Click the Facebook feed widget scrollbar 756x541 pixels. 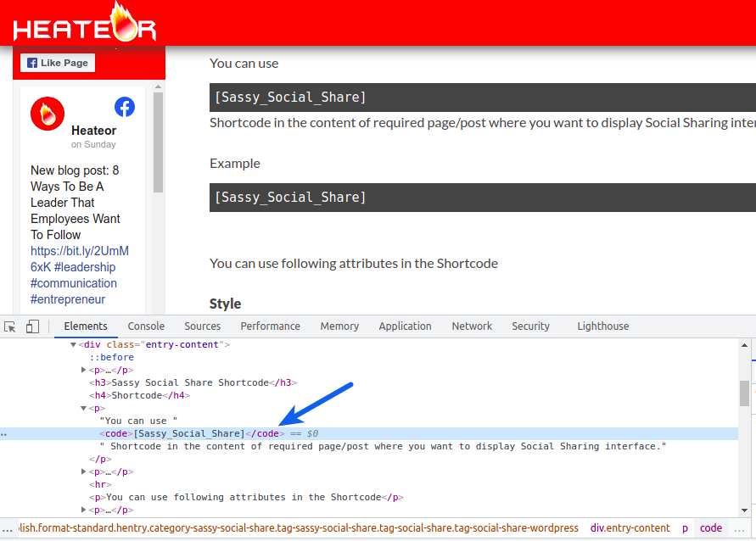pyautogui.click(x=157, y=142)
